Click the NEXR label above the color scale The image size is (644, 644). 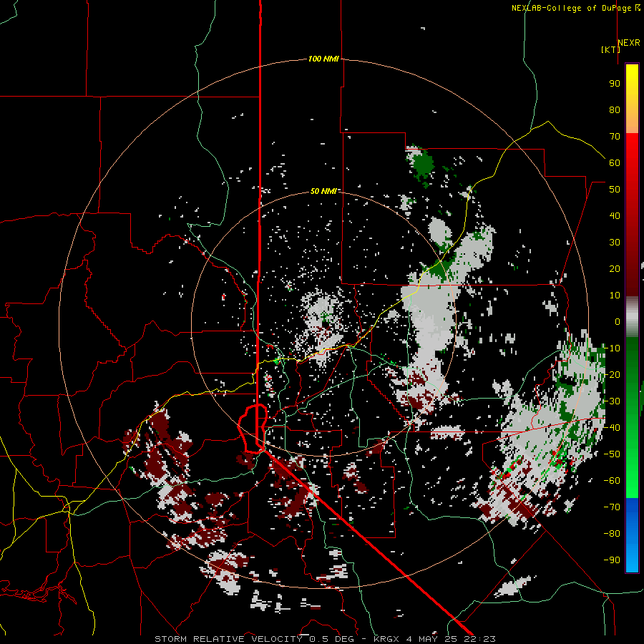pos(629,43)
